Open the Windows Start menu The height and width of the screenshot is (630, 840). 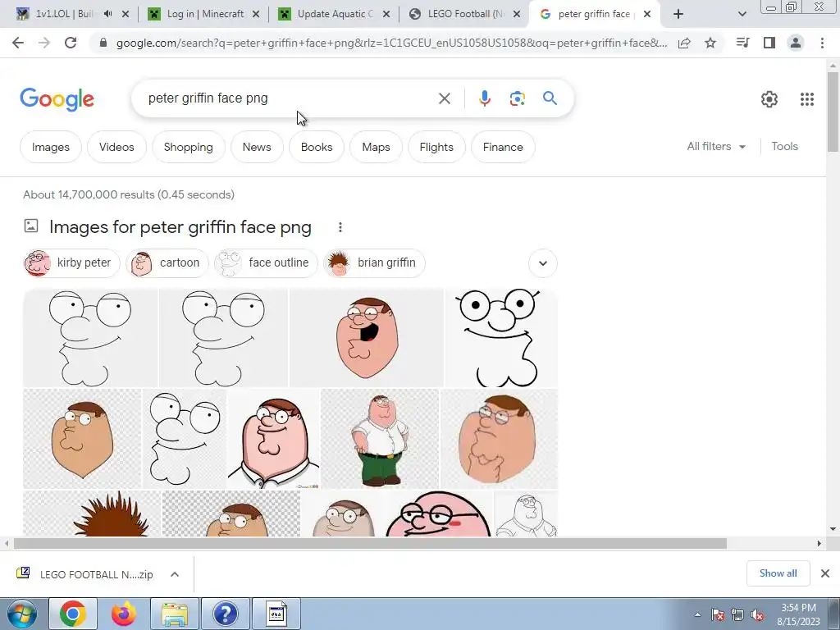(21, 614)
